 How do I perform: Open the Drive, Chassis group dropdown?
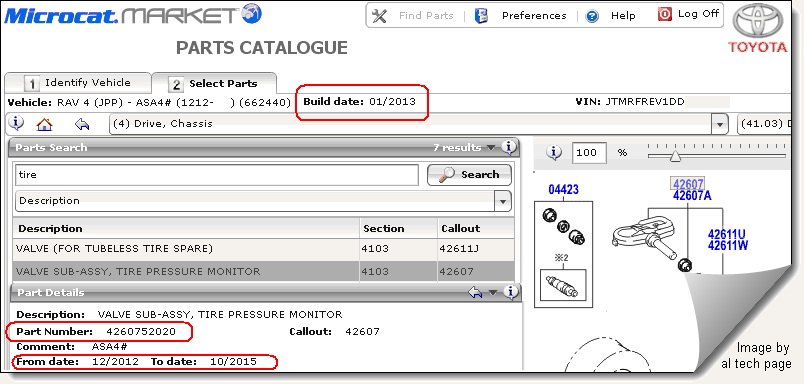720,124
